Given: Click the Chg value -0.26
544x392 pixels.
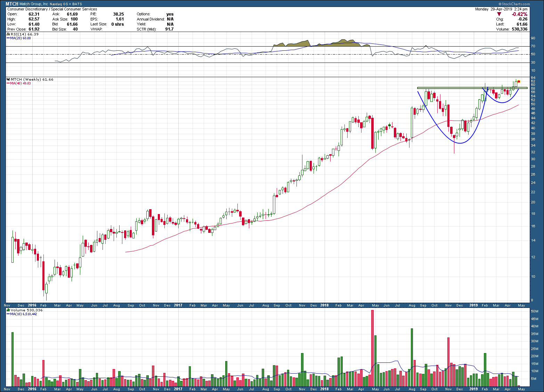Looking at the screenshot, I should pos(523,19).
